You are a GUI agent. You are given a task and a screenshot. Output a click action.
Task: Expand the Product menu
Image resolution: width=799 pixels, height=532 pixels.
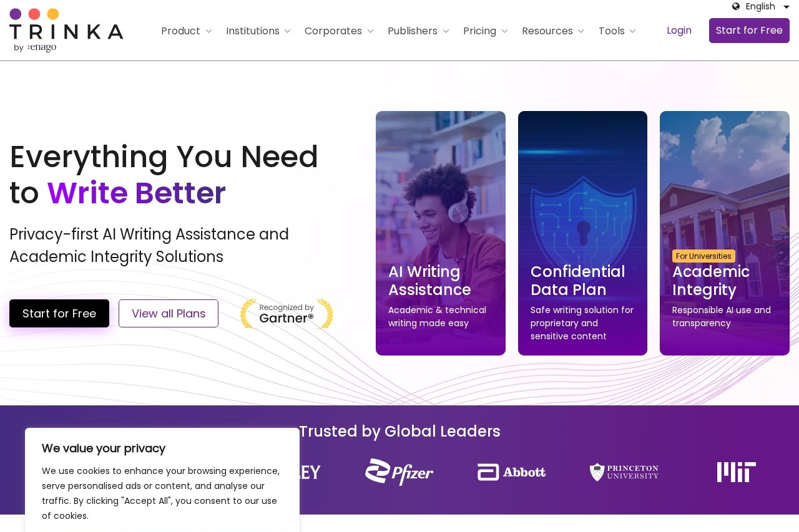pos(187,31)
